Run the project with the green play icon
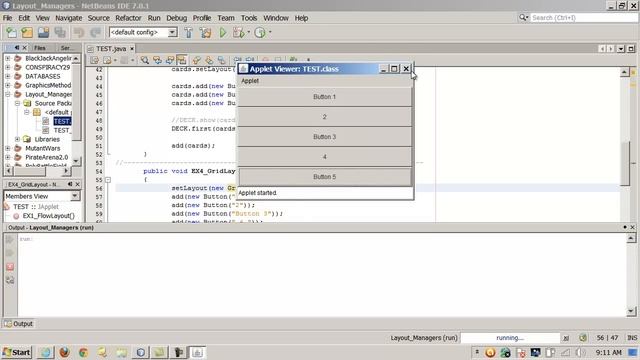Screen dimensions: 640x360 pos(223,32)
